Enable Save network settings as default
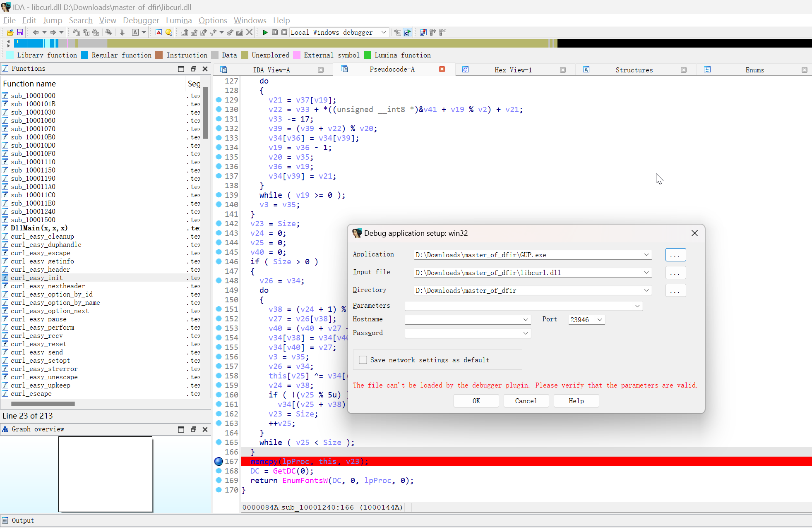Viewport: 812px width, 529px height. pos(363,360)
